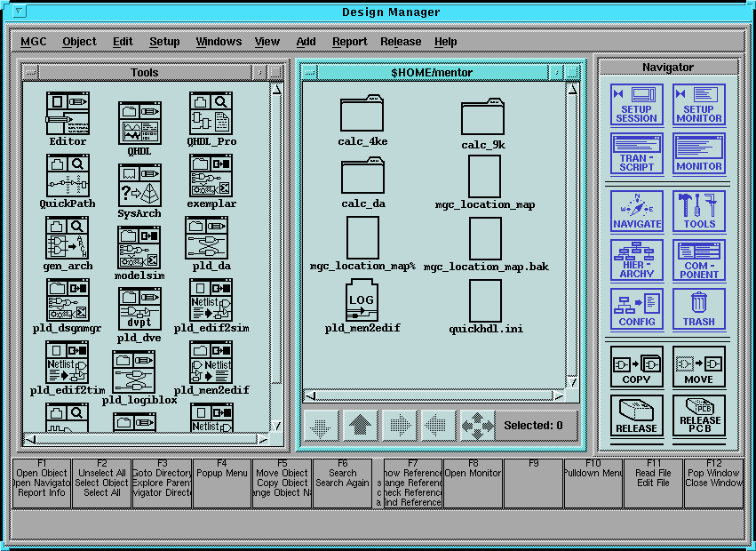Open the Transcript palette button
Screen dimensions: 756x551
[x=636, y=154]
